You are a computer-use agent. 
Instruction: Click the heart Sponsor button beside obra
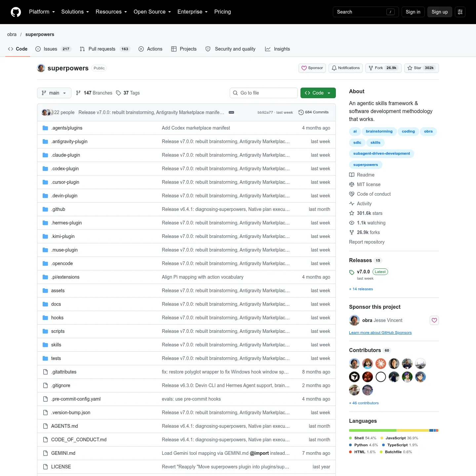[x=434, y=320]
